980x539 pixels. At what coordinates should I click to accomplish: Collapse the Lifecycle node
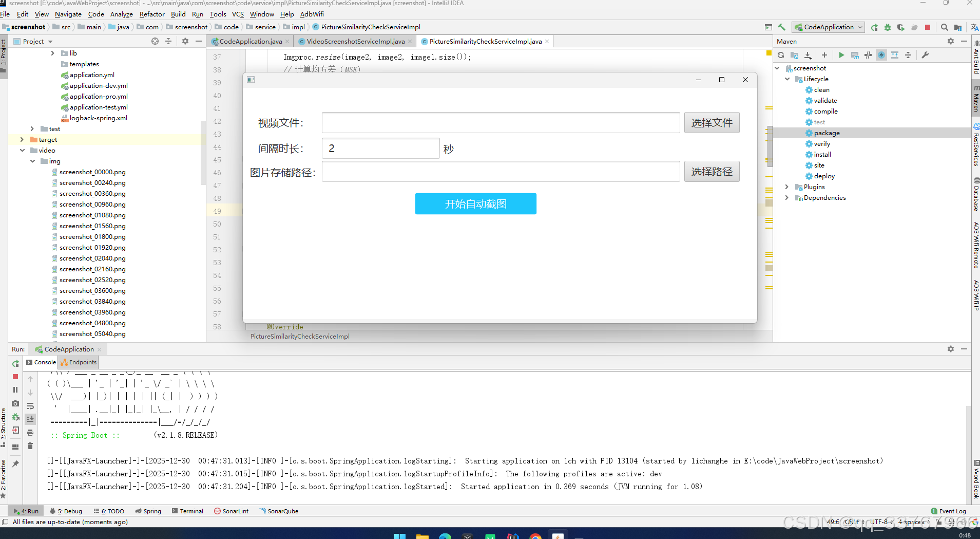point(787,79)
